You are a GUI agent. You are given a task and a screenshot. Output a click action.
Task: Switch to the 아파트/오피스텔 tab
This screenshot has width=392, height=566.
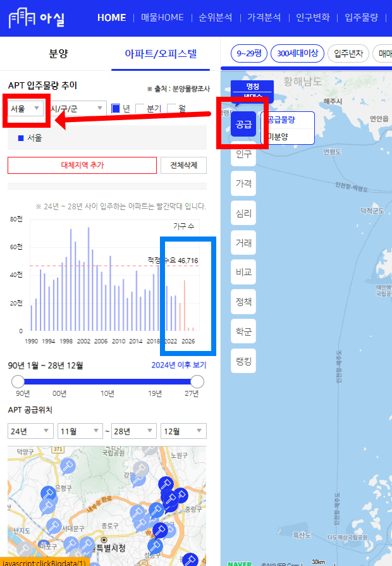point(161,54)
